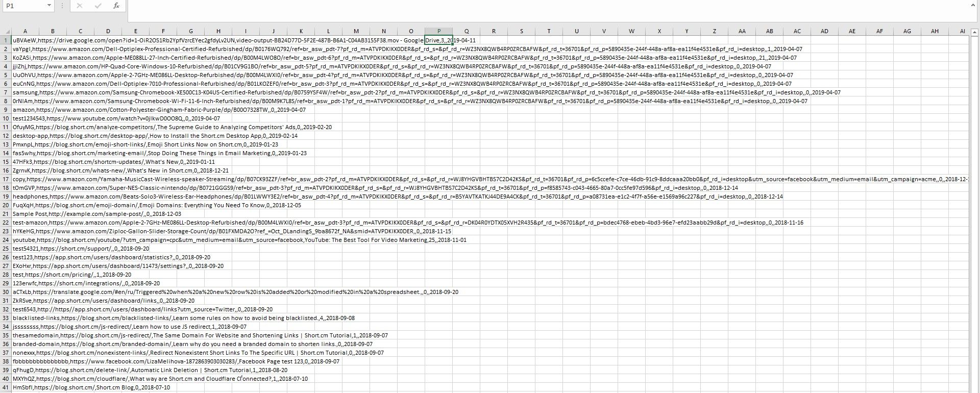Viewport: 980px width, 393px height.
Task: Click the amazon Cotton-Polyester-Gingham-Fabric row
Action: click(x=159, y=110)
